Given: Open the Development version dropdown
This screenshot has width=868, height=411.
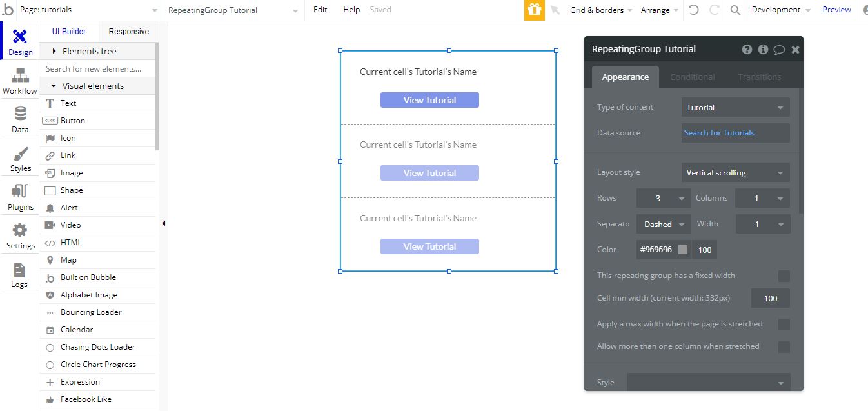Looking at the screenshot, I should tap(781, 10).
